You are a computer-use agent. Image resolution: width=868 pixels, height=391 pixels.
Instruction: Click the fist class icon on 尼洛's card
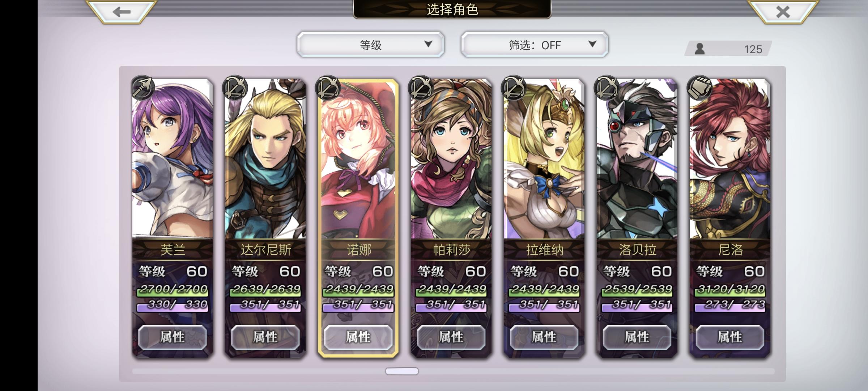point(699,88)
